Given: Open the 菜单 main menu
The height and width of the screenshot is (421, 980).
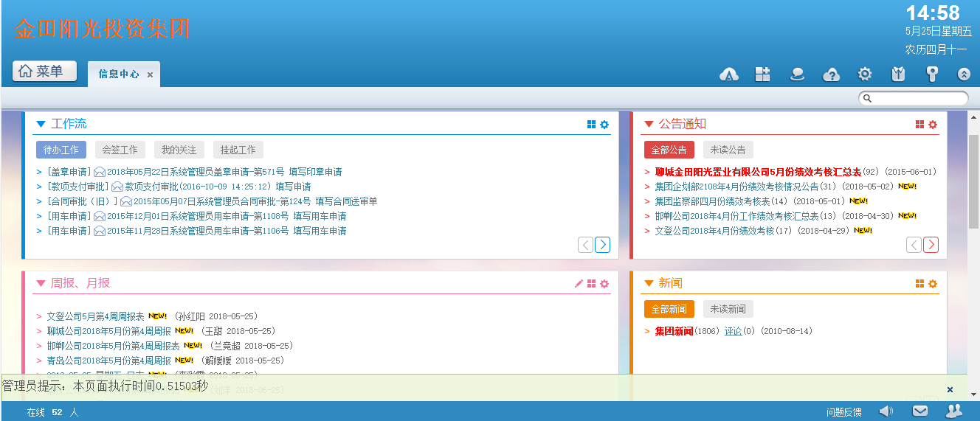Looking at the screenshot, I should [44, 72].
